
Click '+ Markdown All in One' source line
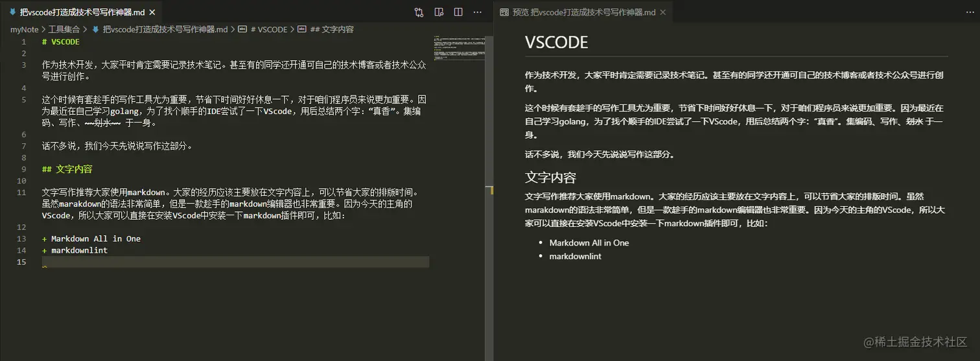point(91,239)
